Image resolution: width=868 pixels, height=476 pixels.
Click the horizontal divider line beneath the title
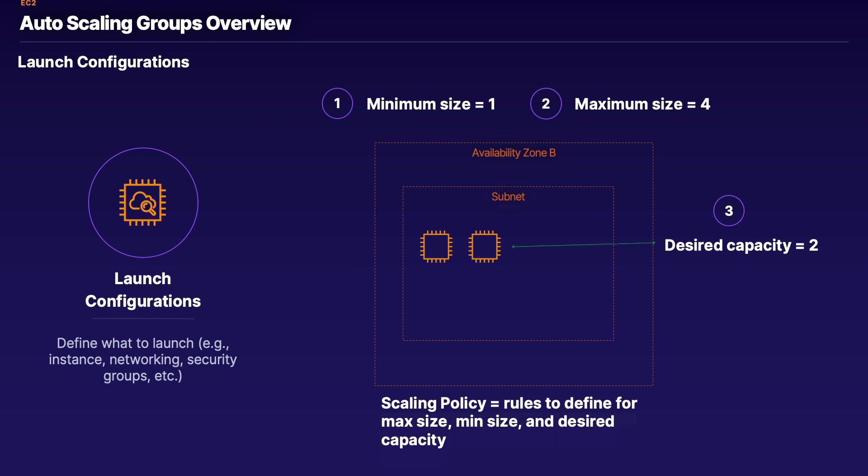coord(434,42)
